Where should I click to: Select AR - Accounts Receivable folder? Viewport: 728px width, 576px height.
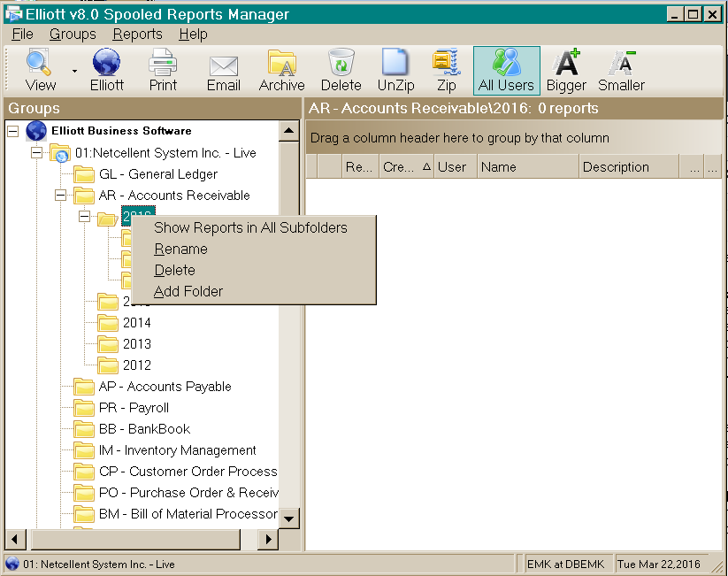coord(174,196)
